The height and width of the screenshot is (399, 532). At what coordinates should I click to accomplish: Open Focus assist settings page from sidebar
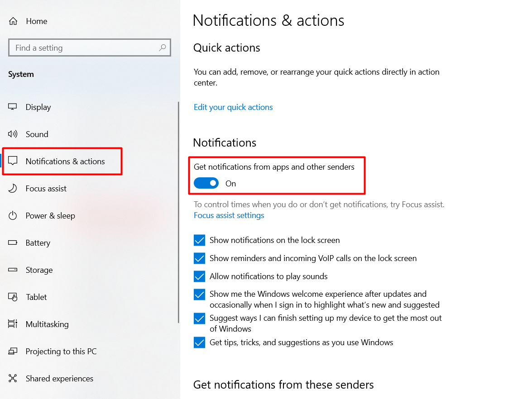(x=46, y=189)
